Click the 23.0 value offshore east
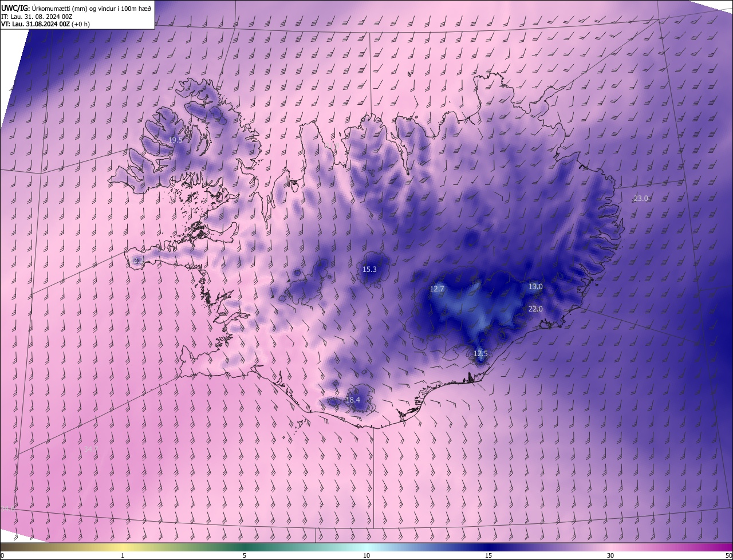The image size is (733, 560). tap(641, 199)
